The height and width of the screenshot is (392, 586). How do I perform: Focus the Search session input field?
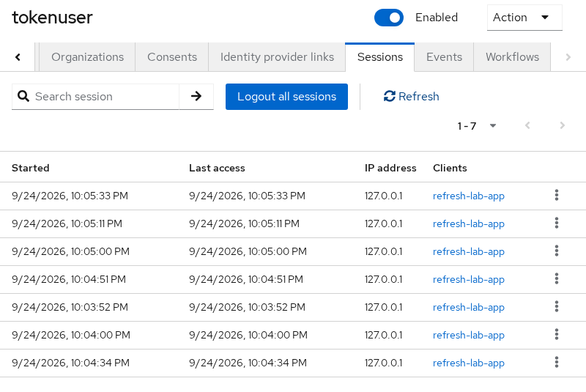click(96, 97)
